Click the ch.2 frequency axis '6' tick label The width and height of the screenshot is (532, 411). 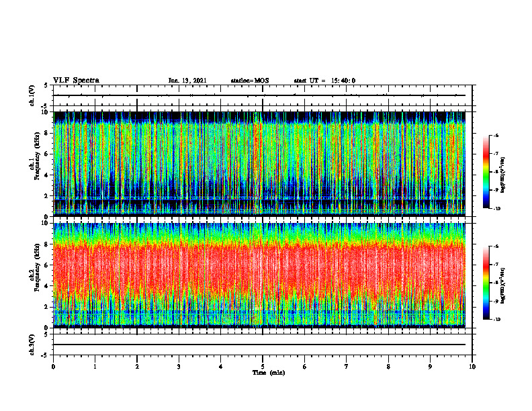[46, 265]
